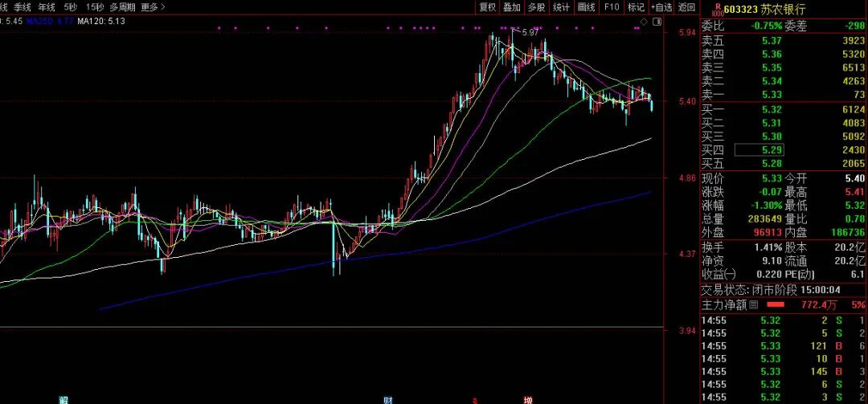Screen dimensions: 868x404
Task: Toggle 复权 price adjustment
Action: pos(487,7)
